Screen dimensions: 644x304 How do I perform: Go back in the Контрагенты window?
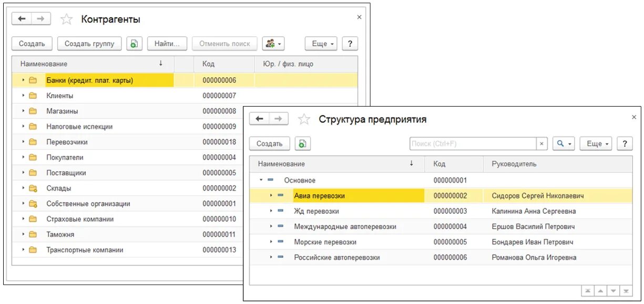[x=22, y=19]
